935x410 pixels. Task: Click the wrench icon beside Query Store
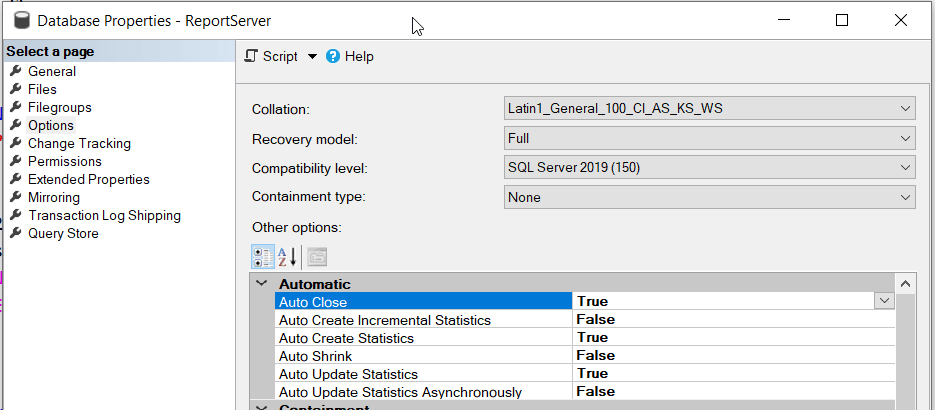click(16, 233)
